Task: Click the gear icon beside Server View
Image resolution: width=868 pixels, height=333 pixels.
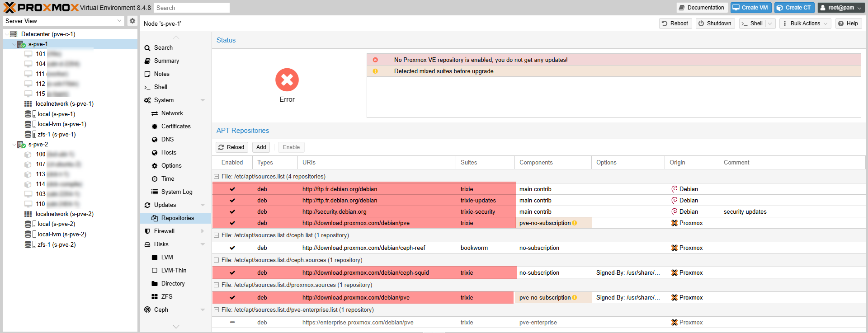Action: [132, 21]
